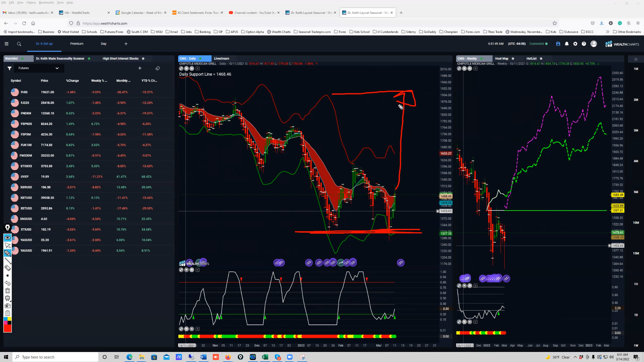Toggle the CMG - Weekly tab link dot
The height and width of the screenshot is (362, 644).
pos(481,59)
